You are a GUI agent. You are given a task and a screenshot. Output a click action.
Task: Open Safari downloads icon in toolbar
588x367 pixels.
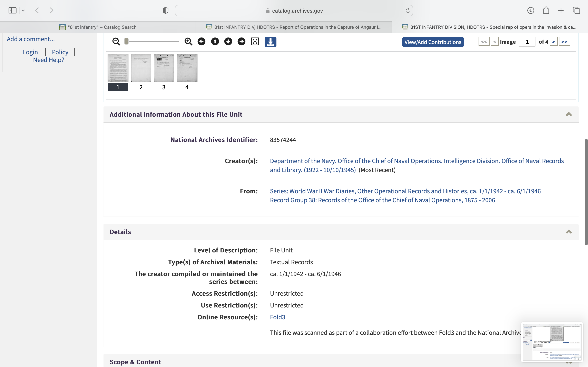click(530, 10)
